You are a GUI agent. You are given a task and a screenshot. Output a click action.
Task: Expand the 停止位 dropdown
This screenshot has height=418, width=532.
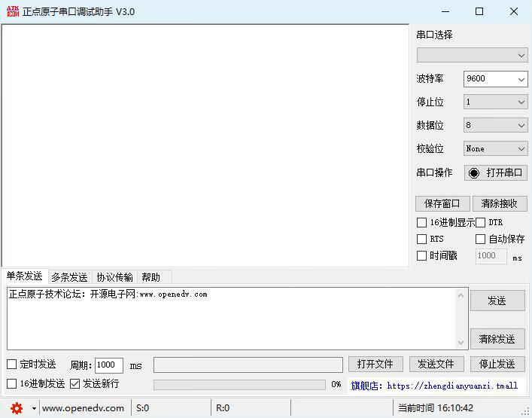[x=495, y=102]
